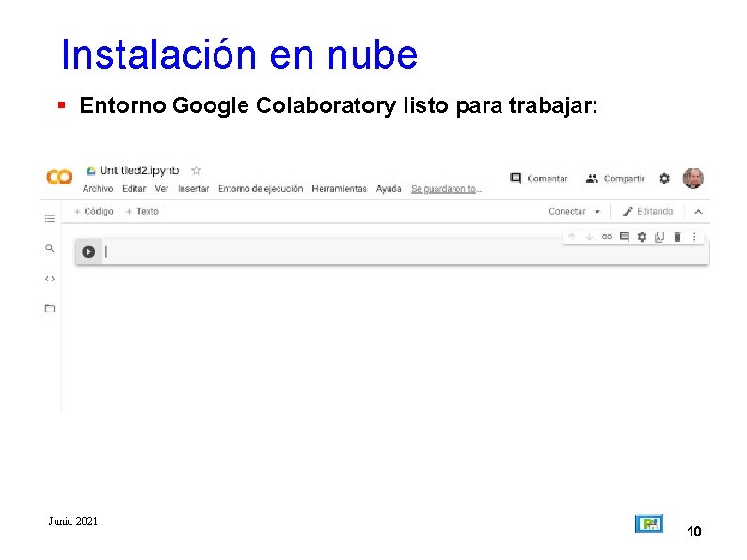
Task: Open code snippets sidebar icon
Action: 50,279
